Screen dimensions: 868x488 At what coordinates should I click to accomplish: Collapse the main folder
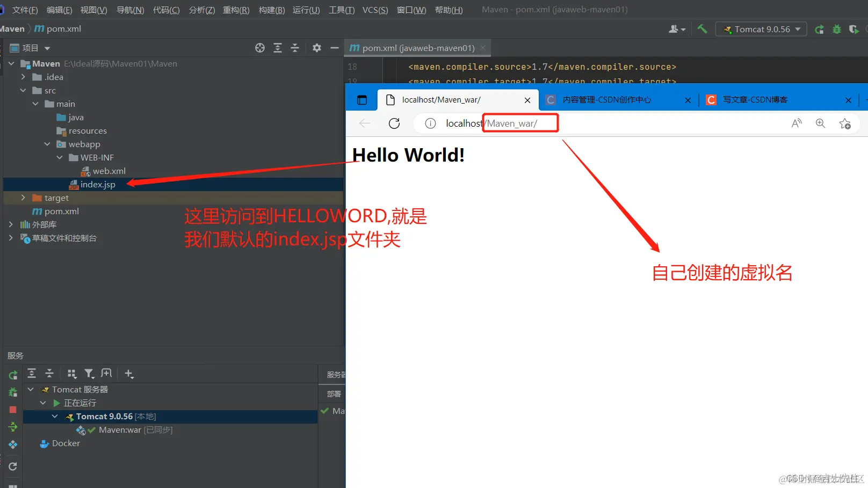coord(35,104)
